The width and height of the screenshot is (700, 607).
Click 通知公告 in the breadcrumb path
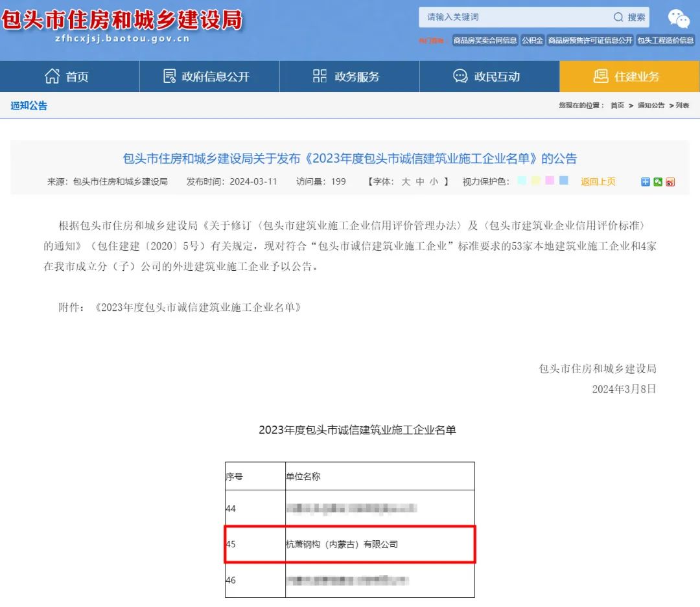(651, 106)
